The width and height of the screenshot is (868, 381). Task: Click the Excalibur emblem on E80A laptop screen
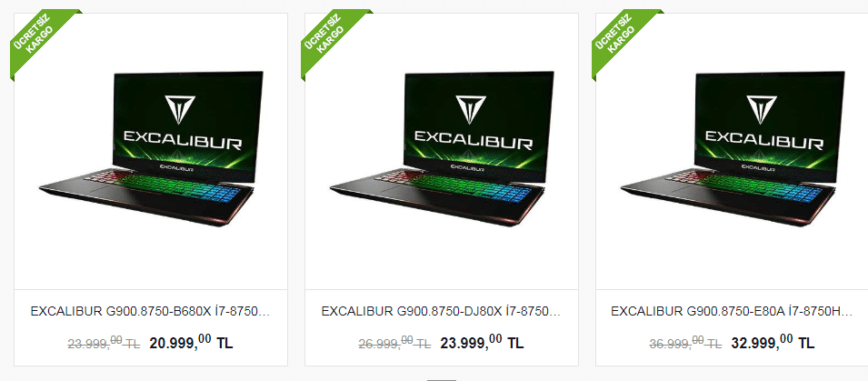(x=761, y=110)
